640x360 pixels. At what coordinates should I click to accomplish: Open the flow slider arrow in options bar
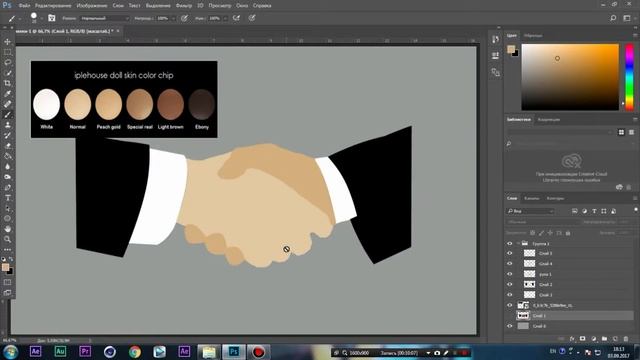pyautogui.click(x=225, y=18)
